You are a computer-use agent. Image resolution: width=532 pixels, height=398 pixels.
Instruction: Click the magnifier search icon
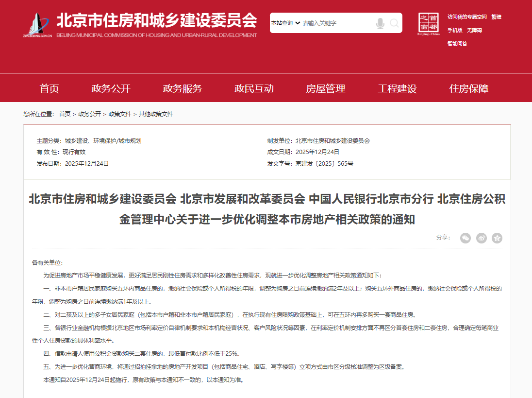coord(394,23)
